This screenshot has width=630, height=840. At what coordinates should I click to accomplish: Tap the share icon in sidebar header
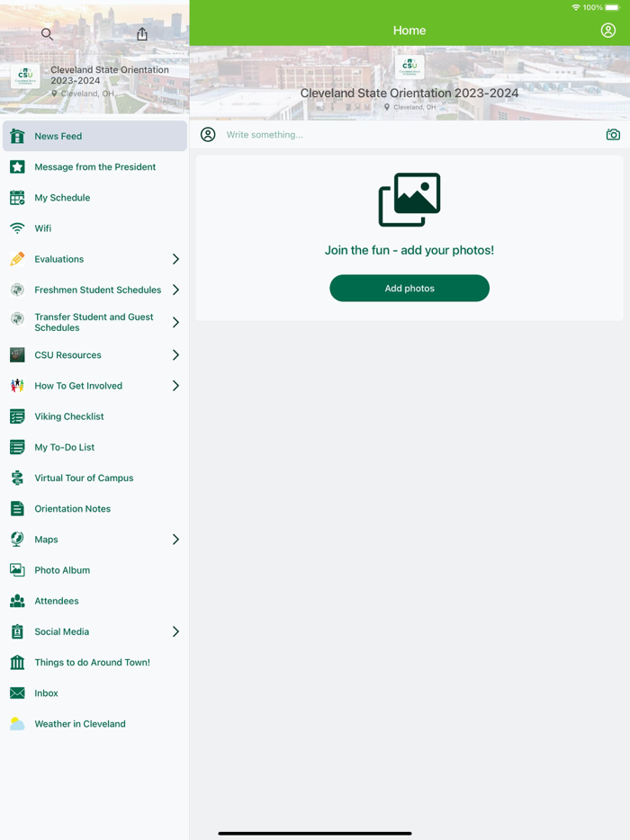point(142,34)
